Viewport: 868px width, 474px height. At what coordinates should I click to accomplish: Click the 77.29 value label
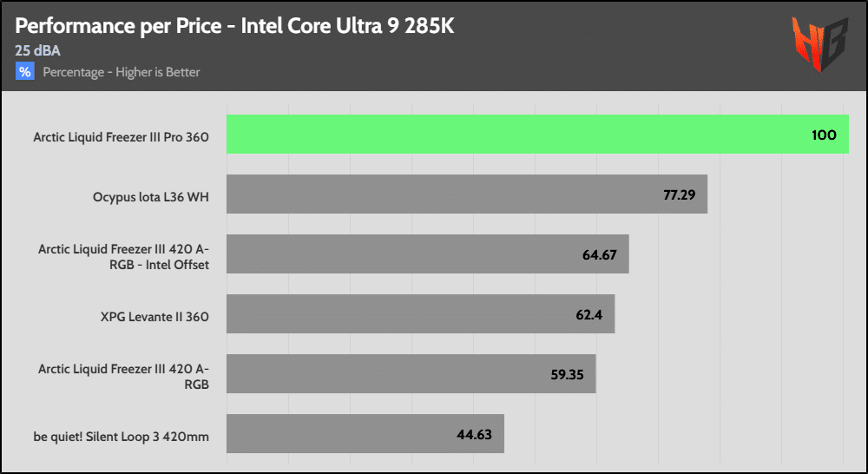pos(680,194)
